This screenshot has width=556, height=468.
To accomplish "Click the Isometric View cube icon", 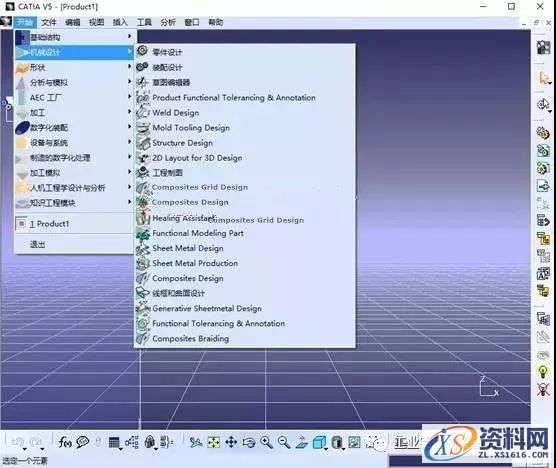I will [x=319, y=442].
